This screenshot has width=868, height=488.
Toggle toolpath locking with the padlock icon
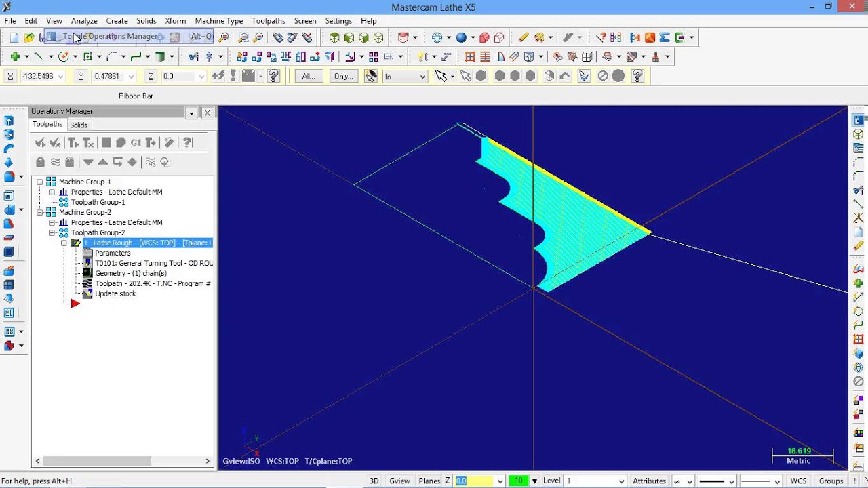point(40,162)
